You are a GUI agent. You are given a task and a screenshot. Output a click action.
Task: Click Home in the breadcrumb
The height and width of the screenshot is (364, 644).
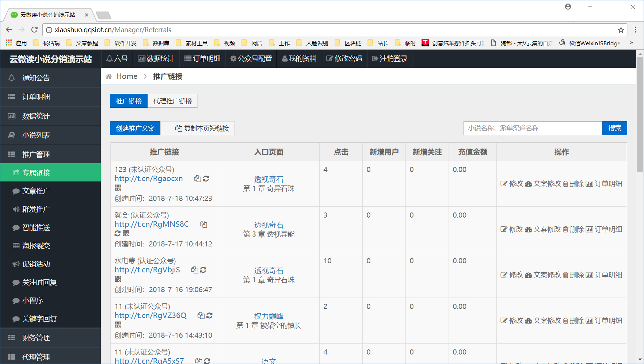point(127,76)
